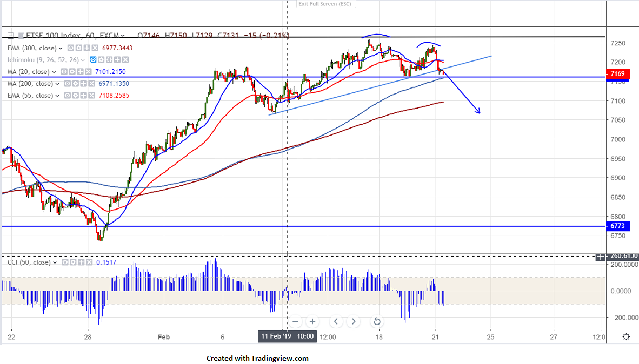
Task: Select the 7169 price label
Action: tap(618, 73)
